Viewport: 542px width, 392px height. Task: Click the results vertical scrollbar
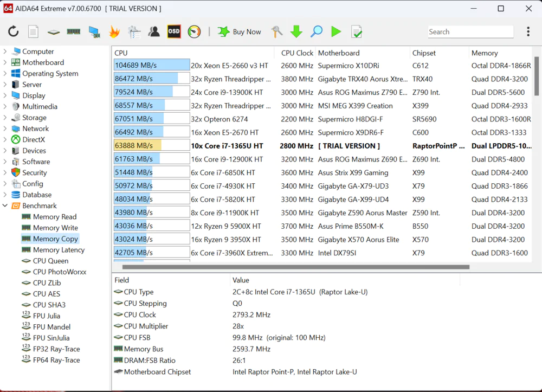tap(537, 76)
